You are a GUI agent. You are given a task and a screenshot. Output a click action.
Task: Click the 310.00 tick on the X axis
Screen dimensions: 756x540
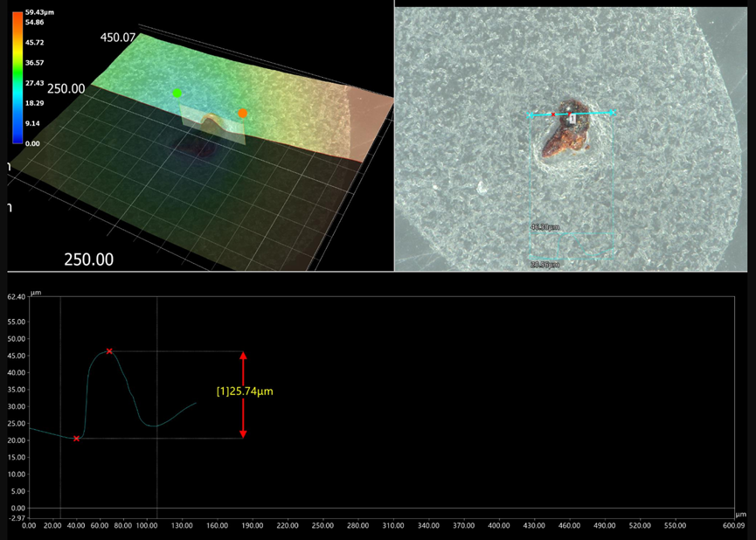point(393,525)
